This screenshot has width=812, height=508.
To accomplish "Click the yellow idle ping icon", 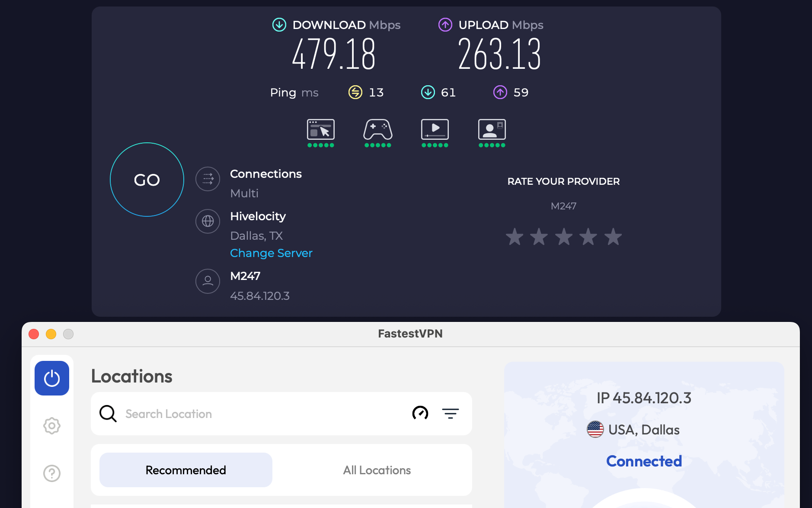I will pyautogui.click(x=355, y=92).
